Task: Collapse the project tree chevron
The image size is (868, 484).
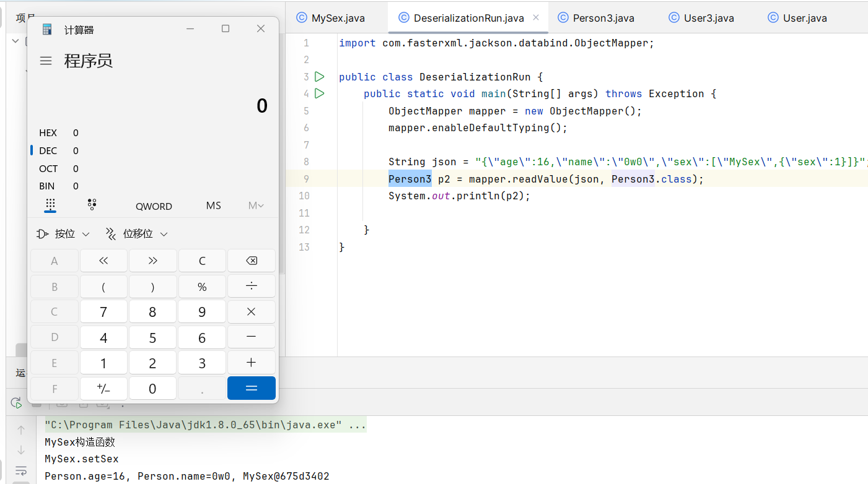Action: pyautogui.click(x=16, y=41)
